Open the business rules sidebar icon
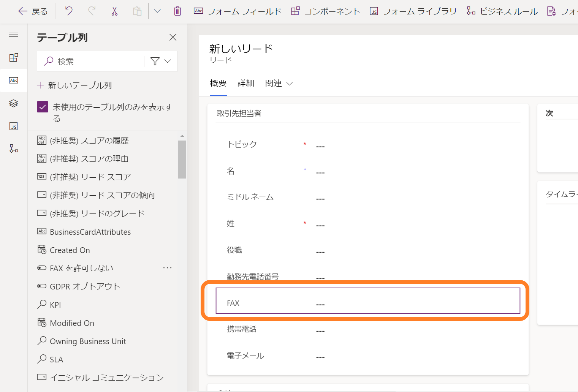This screenshot has height=392, width=578. pyautogui.click(x=14, y=149)
